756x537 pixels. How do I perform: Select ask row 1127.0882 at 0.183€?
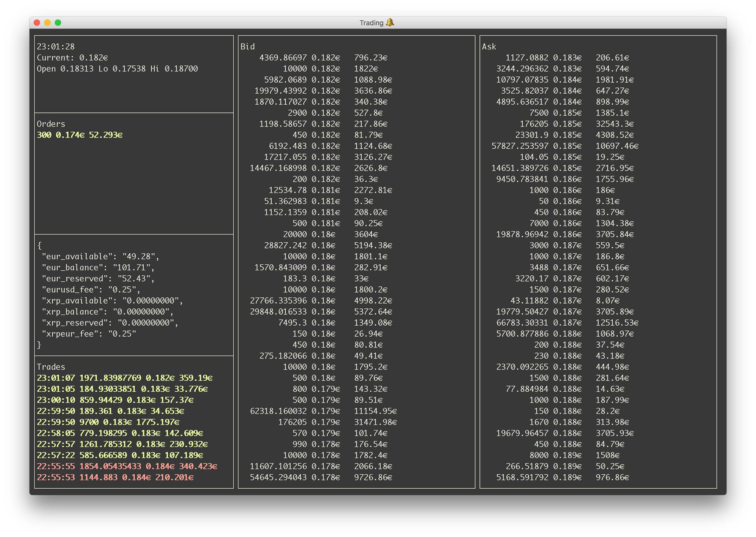pos(567,58)
